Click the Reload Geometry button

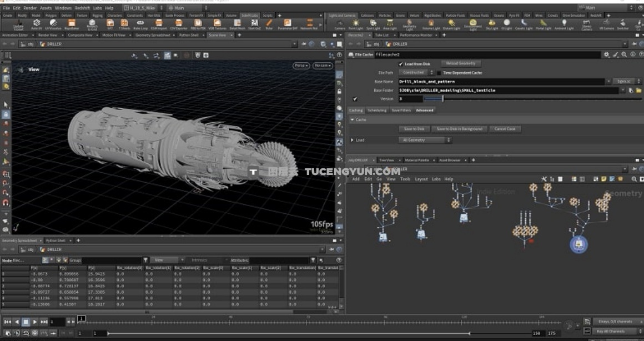460,63
